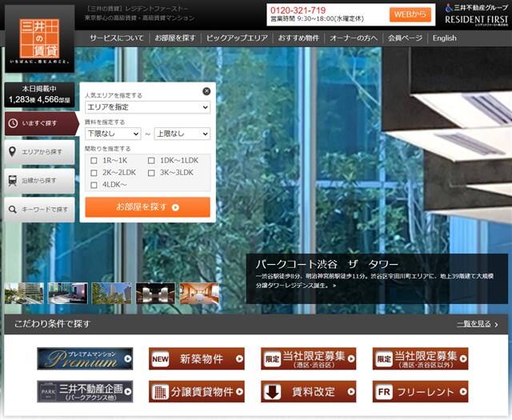Image resolution: width=512 pixels, height=420 pixels.
Task: Expand the 上限なし maximum rent dropdown
Action: pos(182,134)
